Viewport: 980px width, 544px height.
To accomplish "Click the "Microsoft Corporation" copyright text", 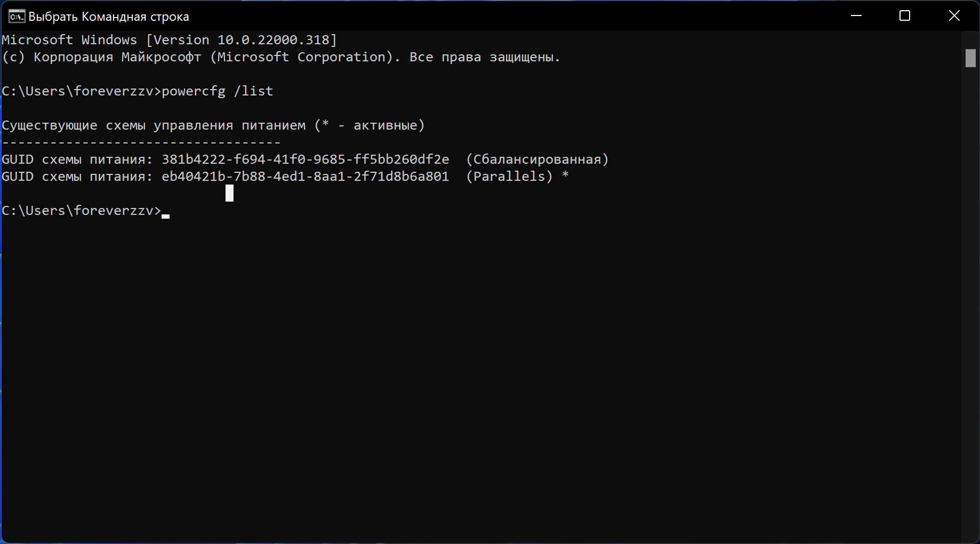I will point(301,57).
